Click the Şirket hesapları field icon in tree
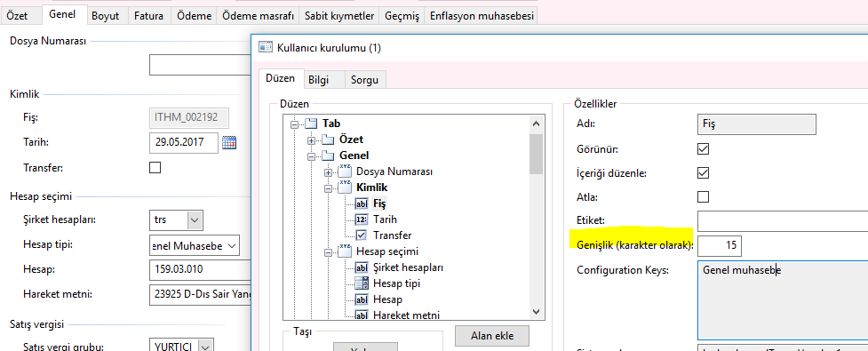 click(362, 268)
